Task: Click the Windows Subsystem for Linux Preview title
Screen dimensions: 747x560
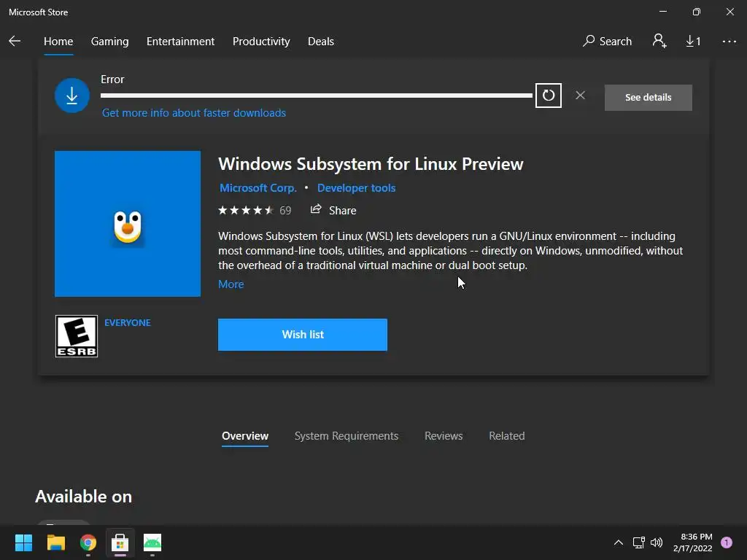Action: coord(371,164)
